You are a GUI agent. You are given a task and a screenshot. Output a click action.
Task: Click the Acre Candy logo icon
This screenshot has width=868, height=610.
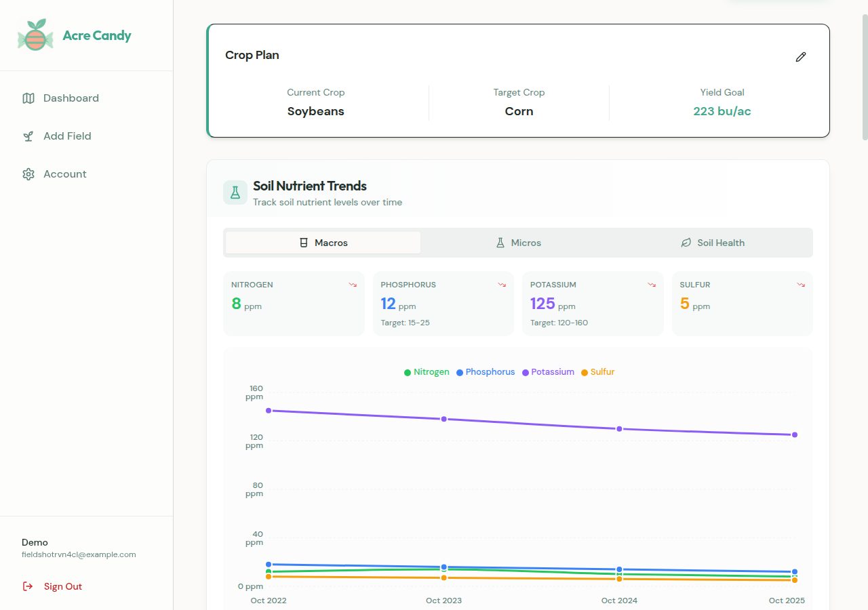(x=35, y=35)
